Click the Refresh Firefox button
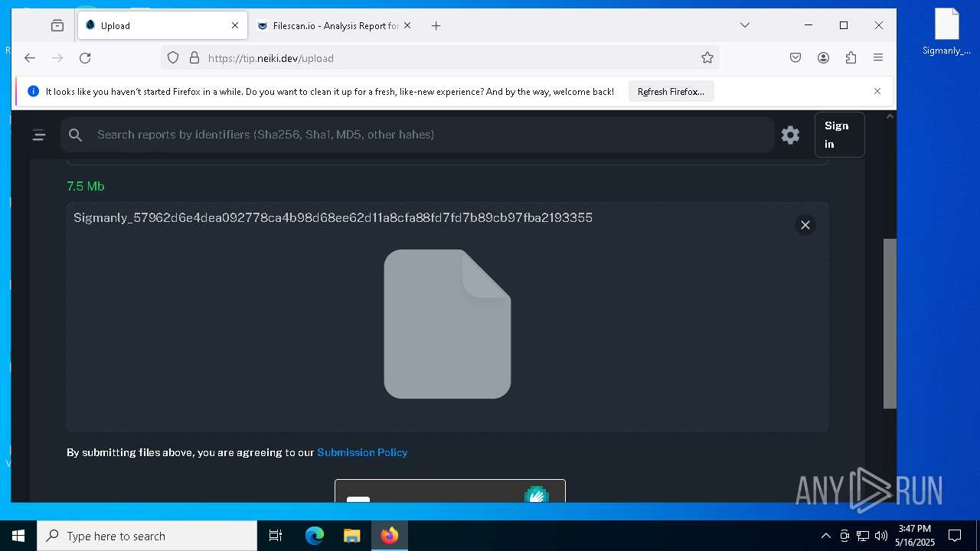 671,91
